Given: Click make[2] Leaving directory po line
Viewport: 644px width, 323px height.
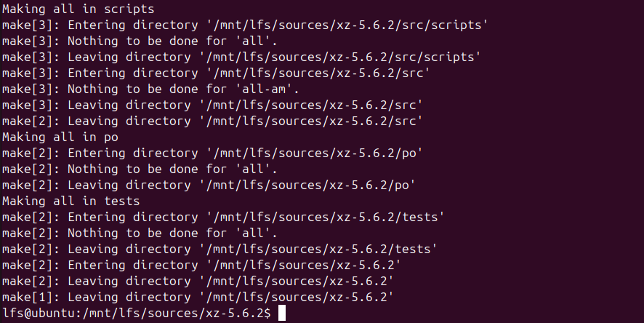Looking at the screenshot, I should point(209,185).
